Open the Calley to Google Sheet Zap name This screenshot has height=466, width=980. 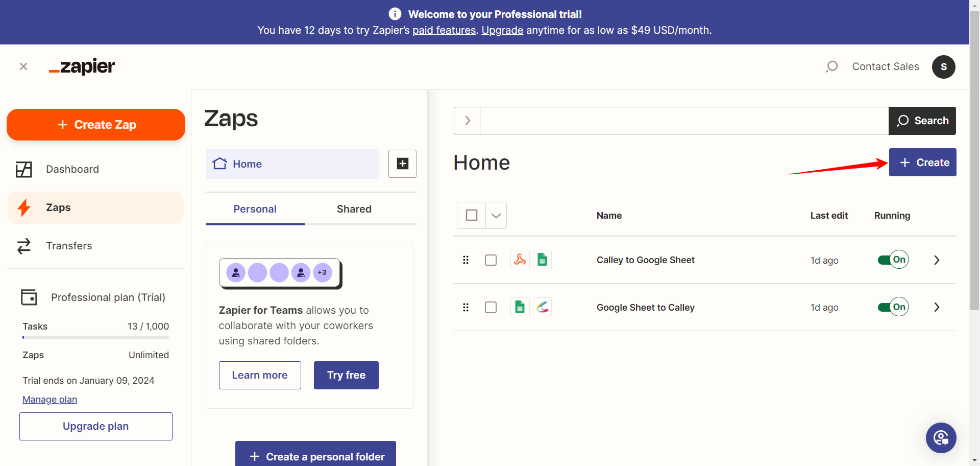(645, 260)
